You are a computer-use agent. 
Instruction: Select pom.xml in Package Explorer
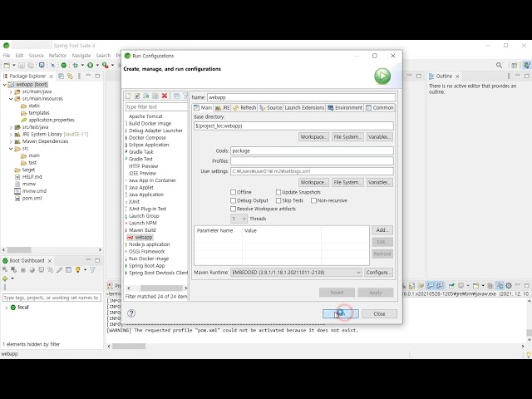(x=32, y=198)
